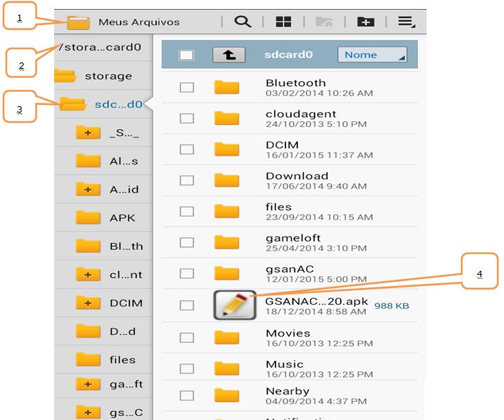504x420 pixels.
Task: Click the /stora...card0 path label
Action: 100,47
